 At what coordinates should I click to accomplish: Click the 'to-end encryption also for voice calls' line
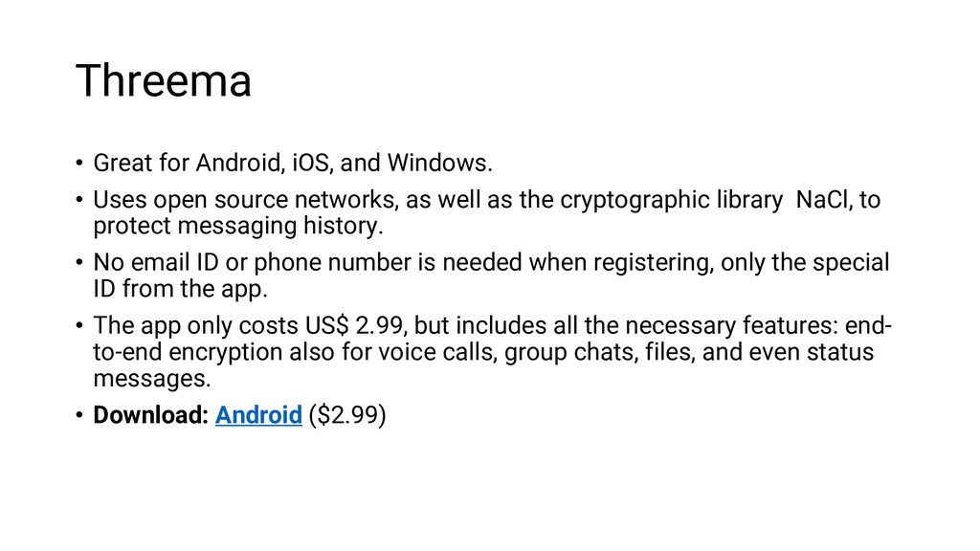click(x=296, y=352)
